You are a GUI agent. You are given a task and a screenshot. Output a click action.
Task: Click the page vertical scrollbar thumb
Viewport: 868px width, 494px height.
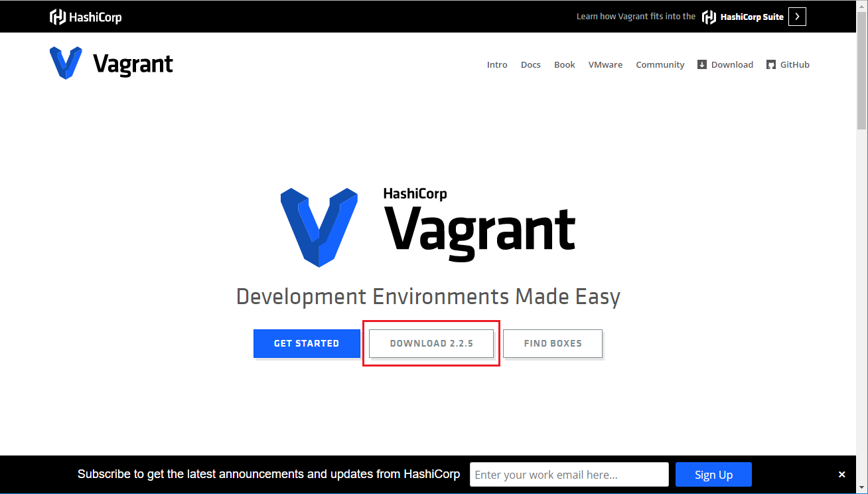pos(861,70)
